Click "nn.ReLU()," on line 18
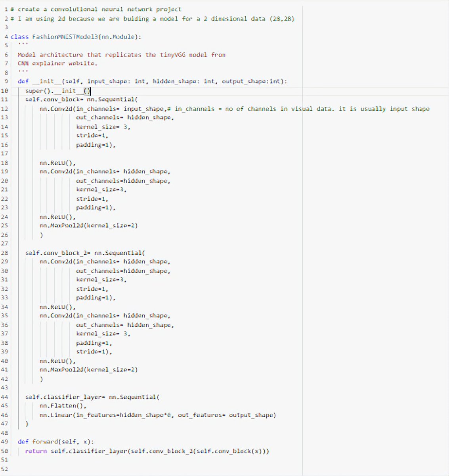Image resolution: width=449 pixels, height=476 pixels. [x=57, y=163]
